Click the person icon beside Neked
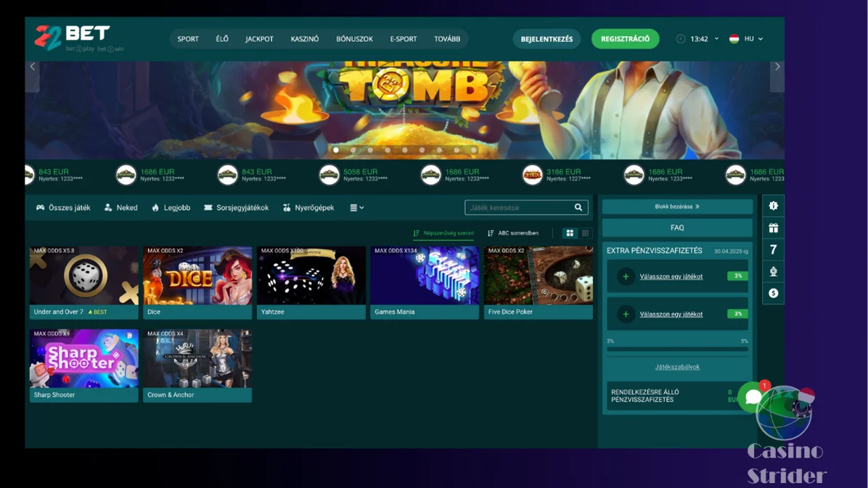The image size is (868, 488). tap(108, 207)
